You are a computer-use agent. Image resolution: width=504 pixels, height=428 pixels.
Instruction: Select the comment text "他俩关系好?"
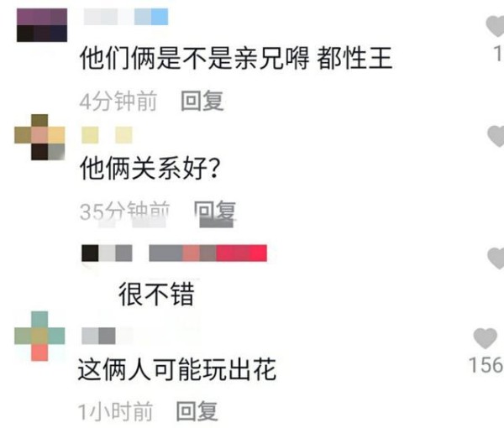pos(150,168)
